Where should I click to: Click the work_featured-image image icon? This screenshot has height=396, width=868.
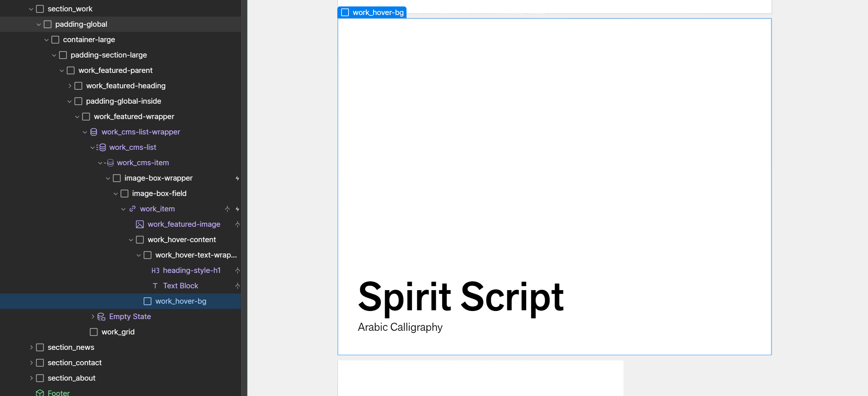click(x=140, y=224)
